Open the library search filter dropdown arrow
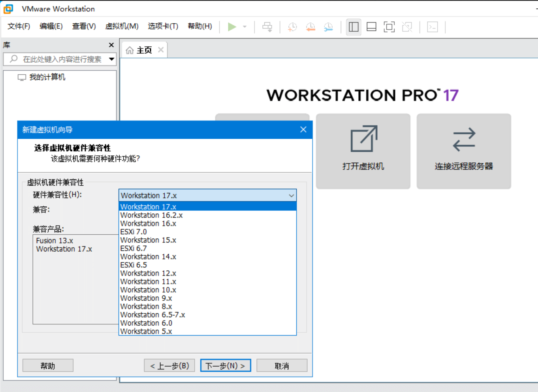Image resolution: width=538 pixels, height=392 pixels. click(112, 59)
